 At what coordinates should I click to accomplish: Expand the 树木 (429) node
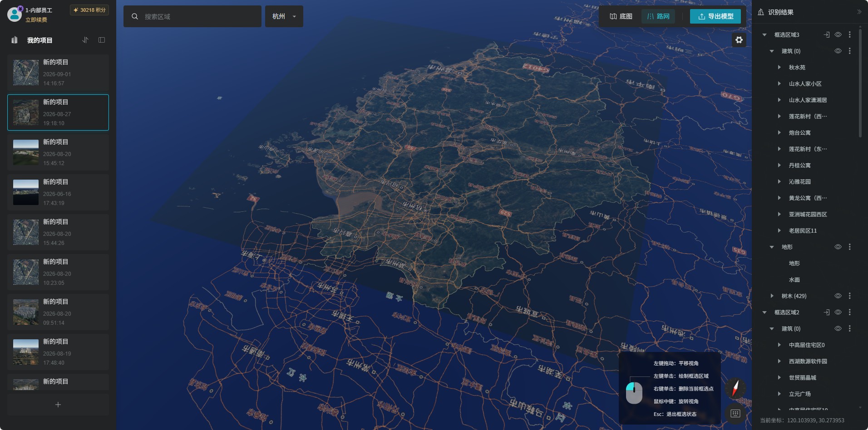[772, 296]
